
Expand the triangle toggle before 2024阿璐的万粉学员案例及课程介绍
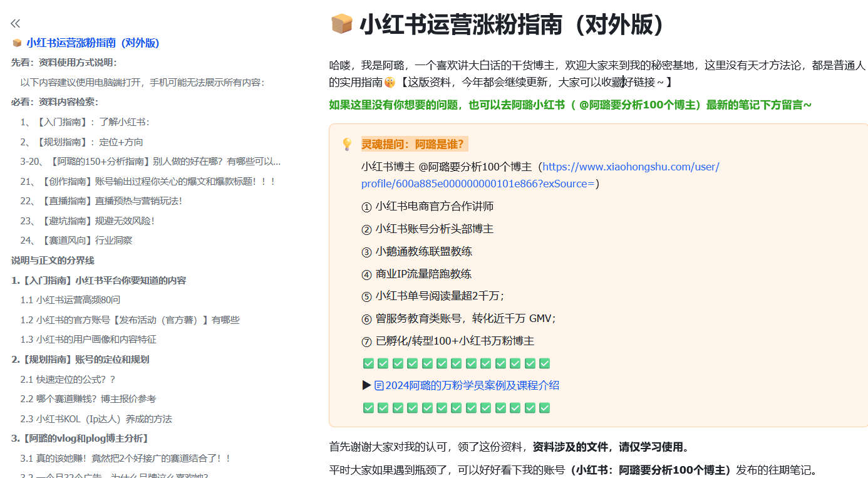[x=367, y=386]
